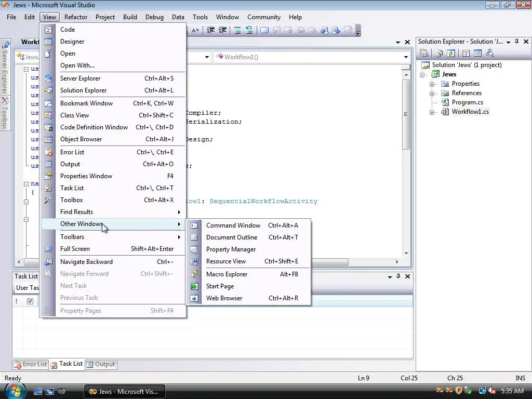Click the Server Explorer menu icon
This screenshot has width=532, height=399.
point(48,78)
